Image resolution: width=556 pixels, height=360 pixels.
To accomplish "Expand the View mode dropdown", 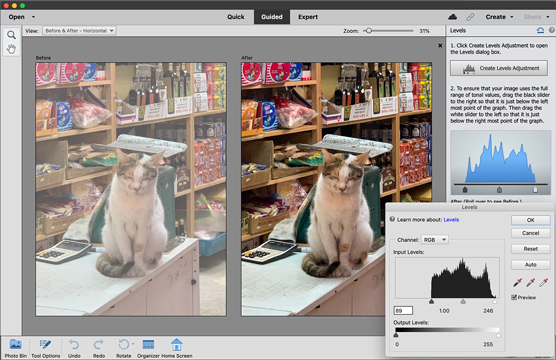I will [x=79, y=31].
